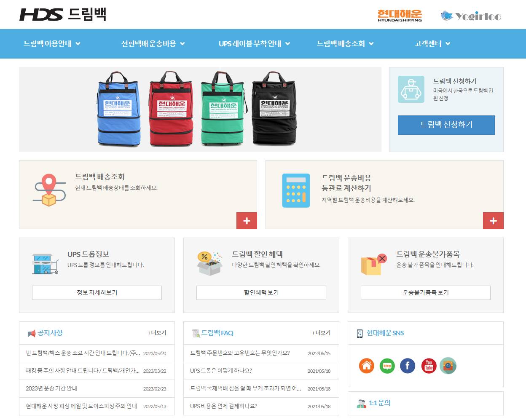Click the megaphone icon beside 공지사항
526x420 pixels.
tap(32, 334)
